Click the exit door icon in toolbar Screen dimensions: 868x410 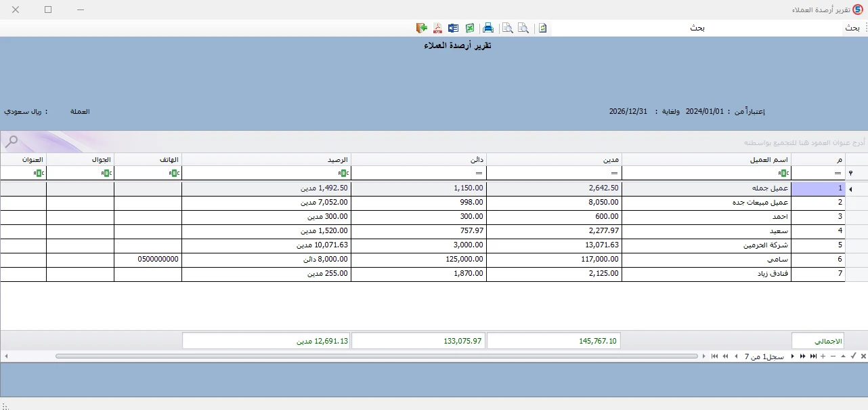pos(422,28)
